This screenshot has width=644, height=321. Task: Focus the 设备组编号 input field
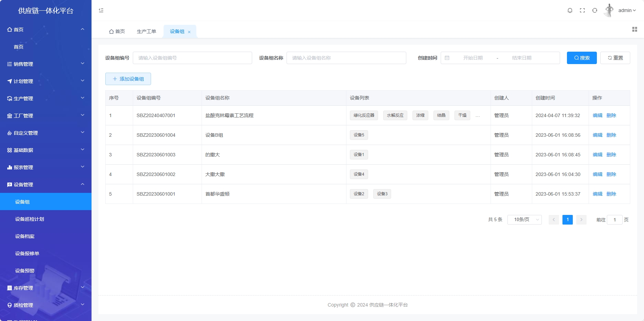192,58
